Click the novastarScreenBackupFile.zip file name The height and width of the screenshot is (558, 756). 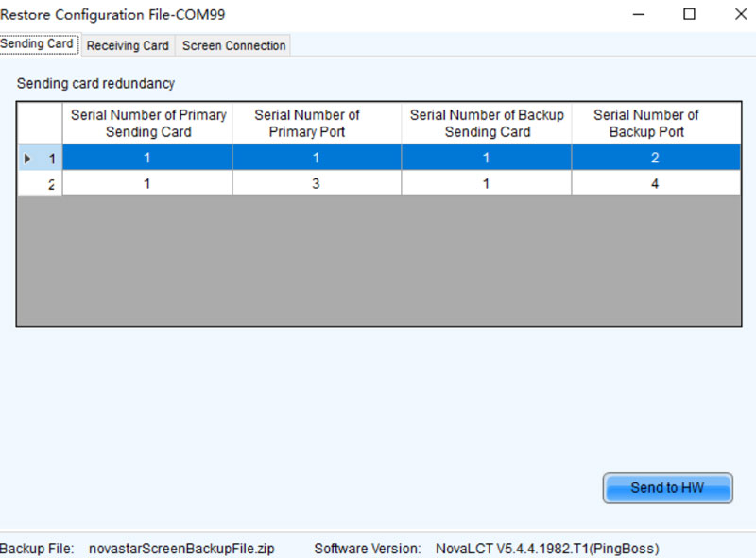pyautogui.click(x=180, y=549)
